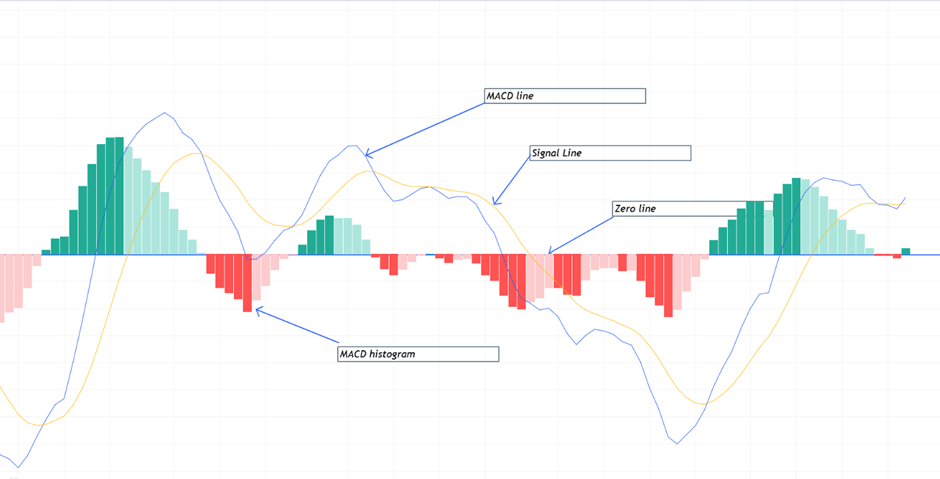Select longest red bar in first red cluster

click(x=248, y=283)
